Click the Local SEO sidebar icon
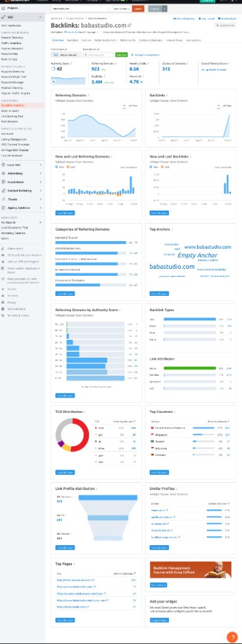 click(3, 165)
